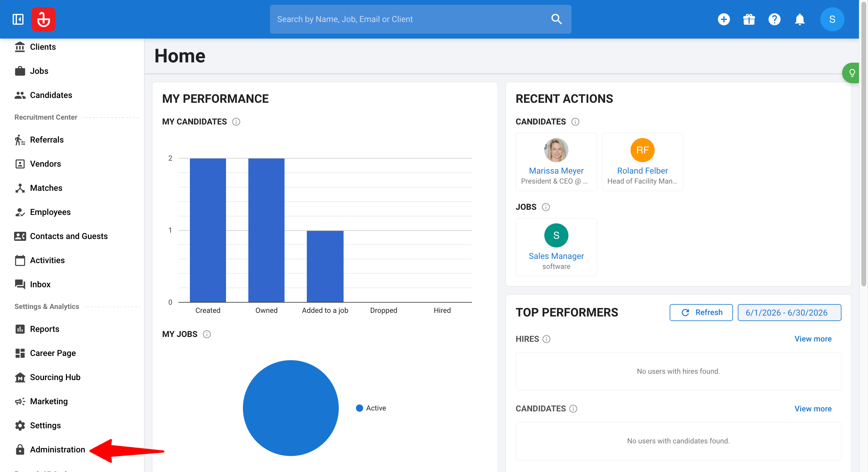Screen dimensions: 868x472
Task: Click the Added to a job bar
Action: pyautogui.click(x=325, y=266)
